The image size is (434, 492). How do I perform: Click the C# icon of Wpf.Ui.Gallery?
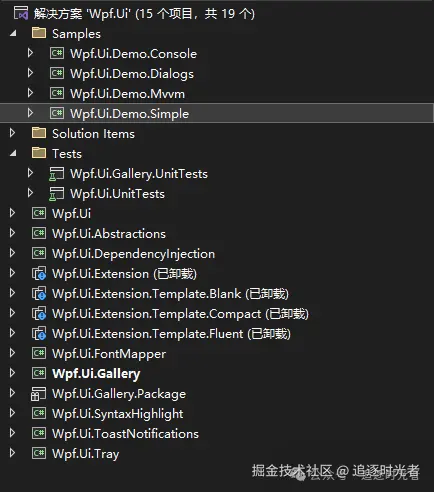(39, 373)
